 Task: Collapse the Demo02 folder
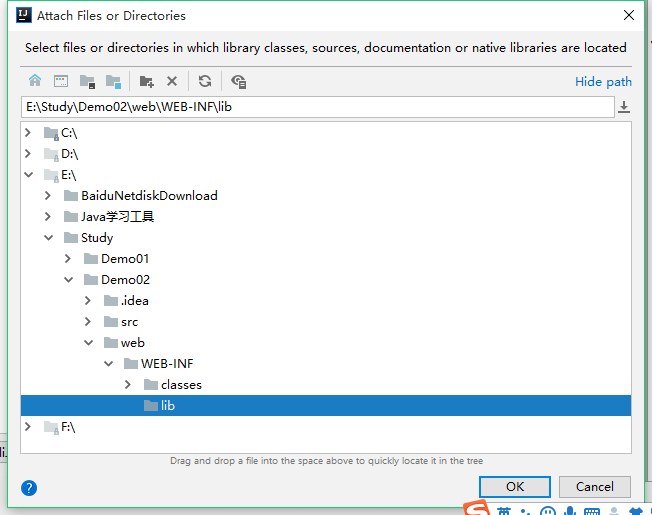coord(68,279)
